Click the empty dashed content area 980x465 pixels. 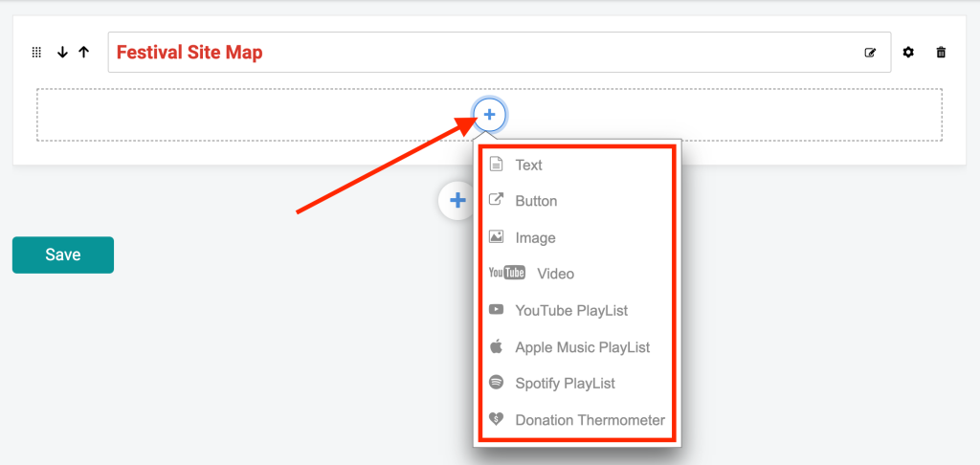[x=250, y=115]
